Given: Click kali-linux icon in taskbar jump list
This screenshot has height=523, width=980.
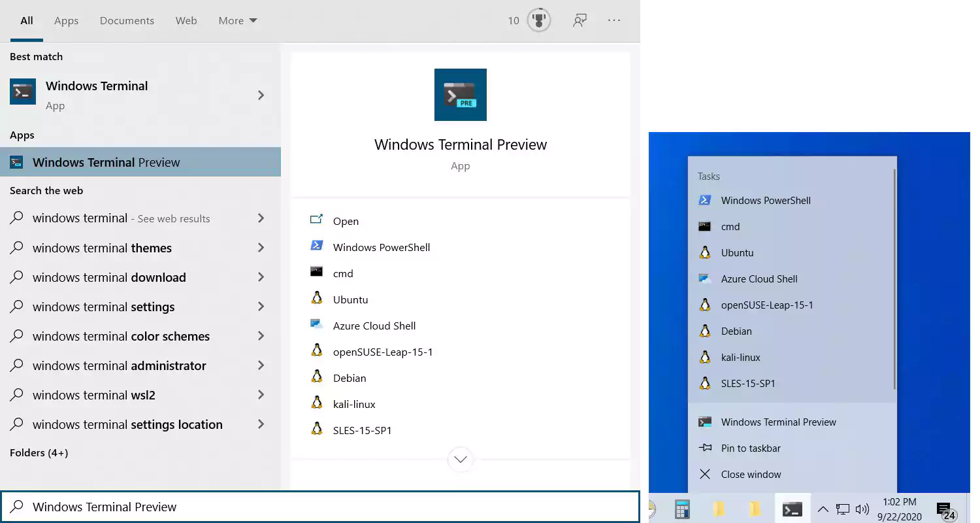Looking at the screenshot, I should pos(705,357).
